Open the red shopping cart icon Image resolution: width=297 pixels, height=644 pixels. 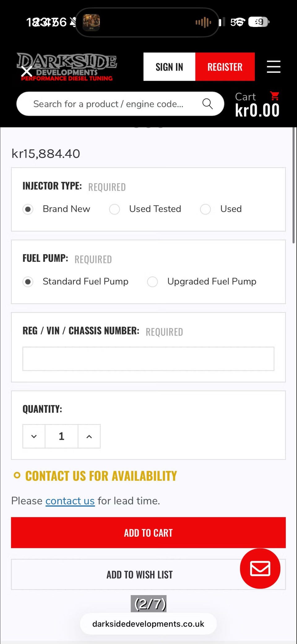(x=274, y=96)
